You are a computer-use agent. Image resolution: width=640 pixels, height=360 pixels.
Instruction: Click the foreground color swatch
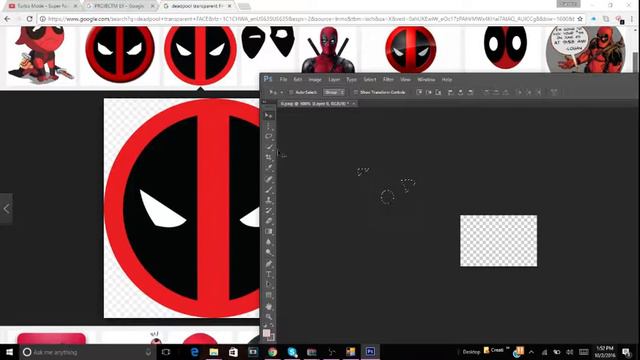[267, 333]
